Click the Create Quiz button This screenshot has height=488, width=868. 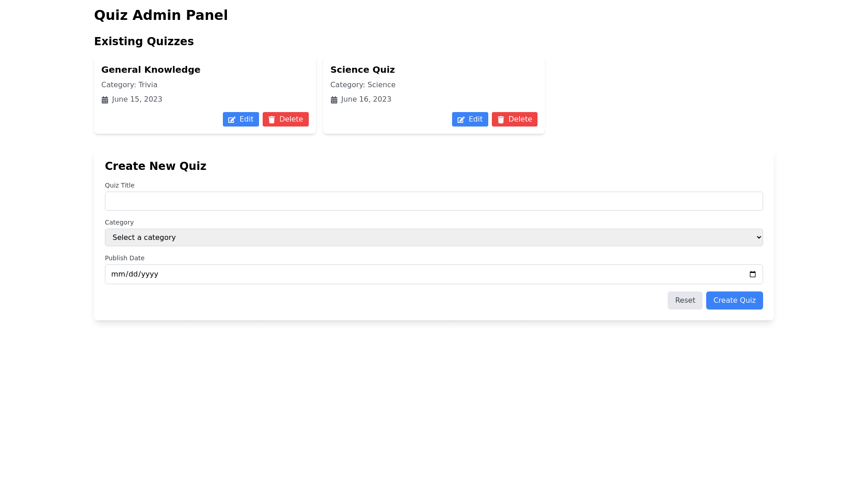(x=734, y=300)
